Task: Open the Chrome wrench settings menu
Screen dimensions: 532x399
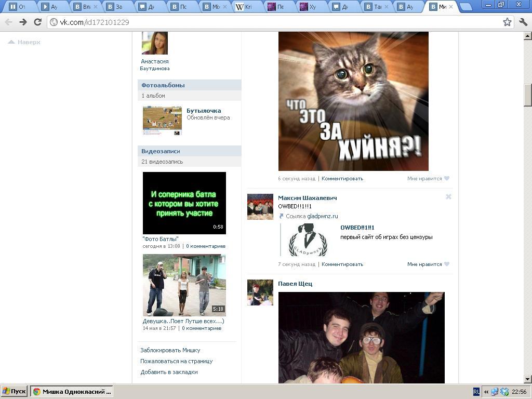Action: [x=523, y=22]
